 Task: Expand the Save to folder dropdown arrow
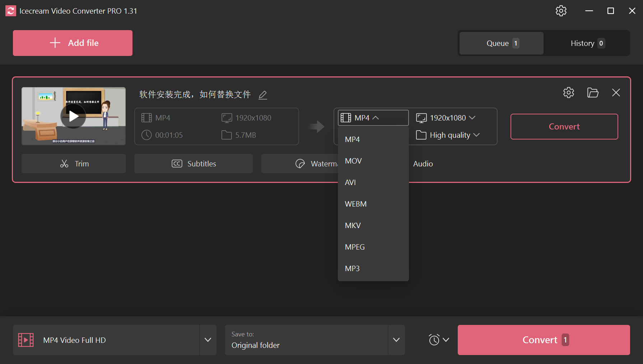(396, 340)
